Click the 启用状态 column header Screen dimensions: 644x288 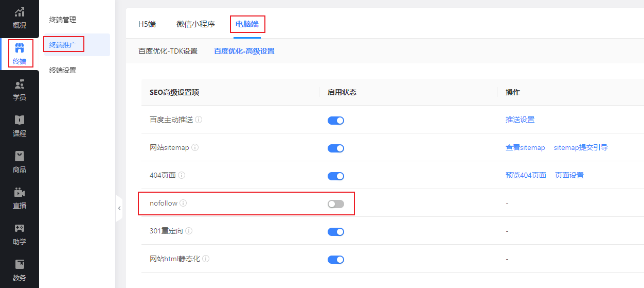342,92
